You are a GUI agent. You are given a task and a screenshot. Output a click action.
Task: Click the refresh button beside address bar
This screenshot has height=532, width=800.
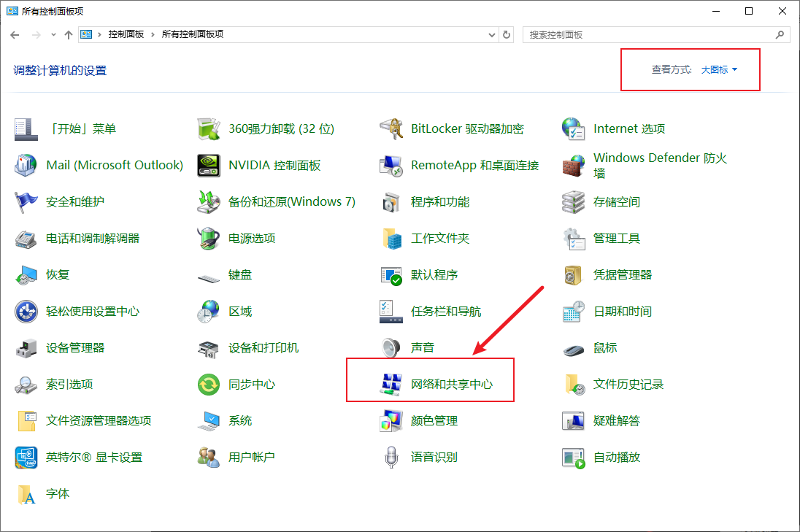pos(507,34)
